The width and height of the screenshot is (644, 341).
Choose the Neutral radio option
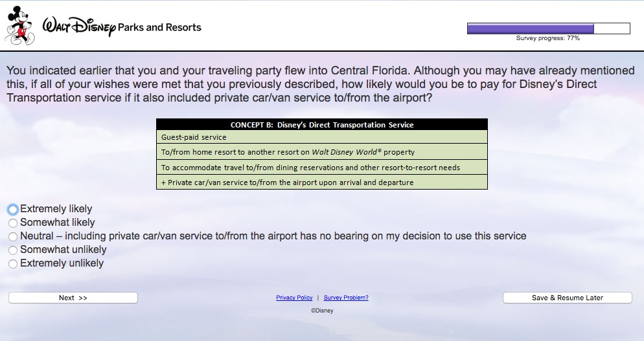point(13,237)
